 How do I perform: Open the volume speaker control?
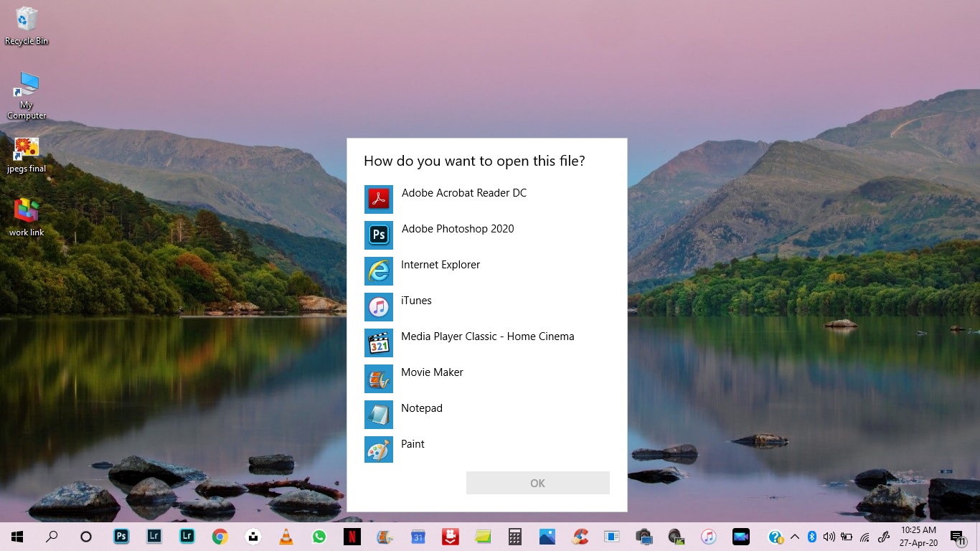click(829, 537)
